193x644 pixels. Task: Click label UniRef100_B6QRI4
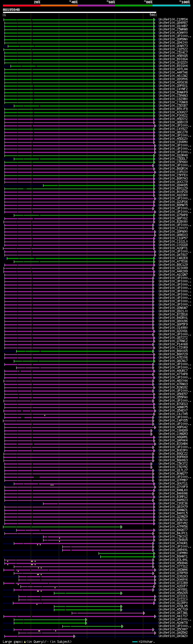click(173, 169)
